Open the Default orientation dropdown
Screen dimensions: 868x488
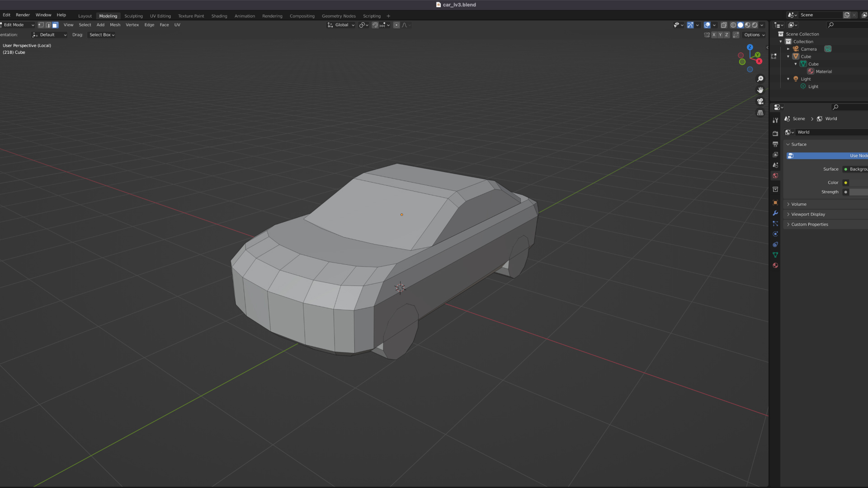tap(49, 35)
